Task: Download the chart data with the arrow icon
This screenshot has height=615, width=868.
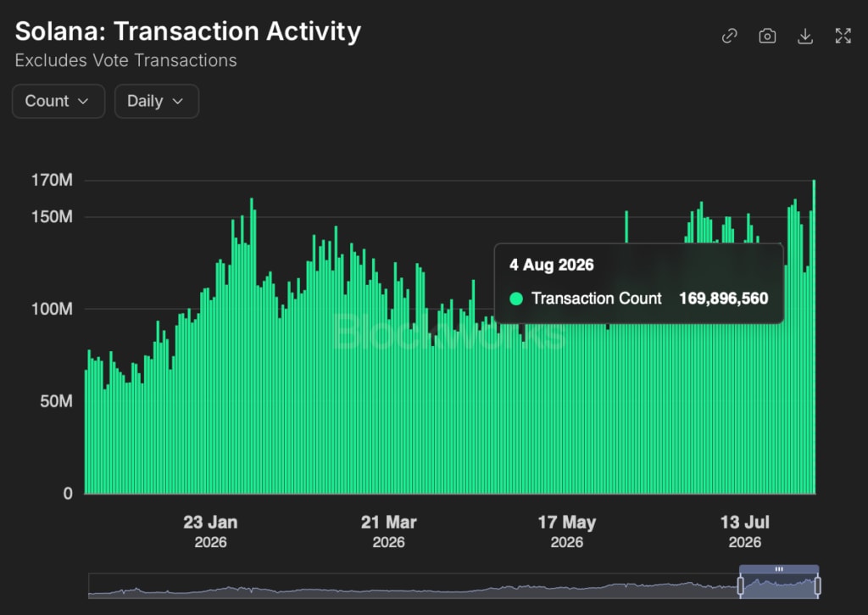Action: 805,36
